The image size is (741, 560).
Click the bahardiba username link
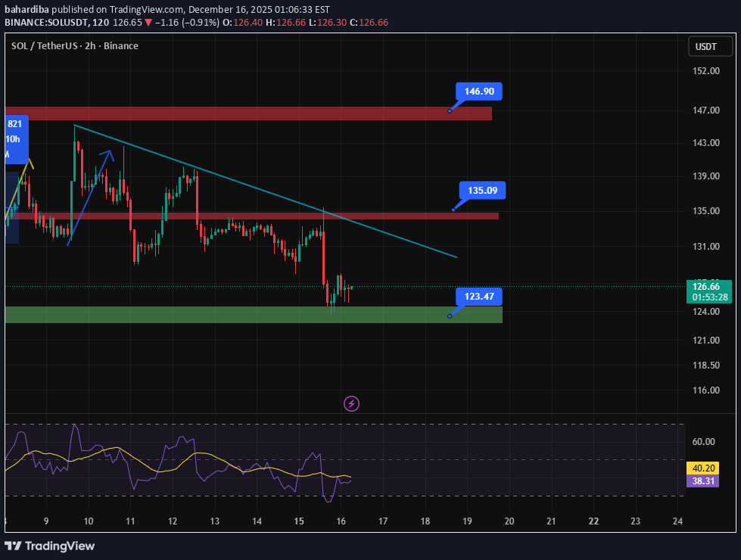26,9
